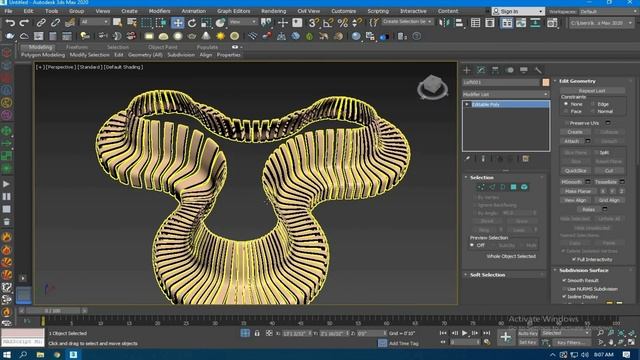
Task: Open the reference coordinate View dropdown
Action: coord(243,22)
